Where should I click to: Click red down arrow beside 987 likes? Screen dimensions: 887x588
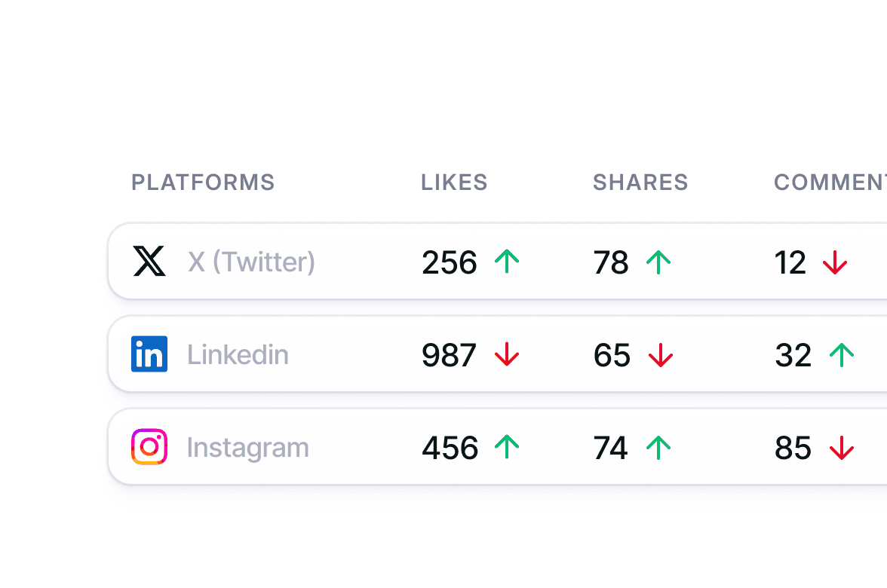(x=507, y=354)
